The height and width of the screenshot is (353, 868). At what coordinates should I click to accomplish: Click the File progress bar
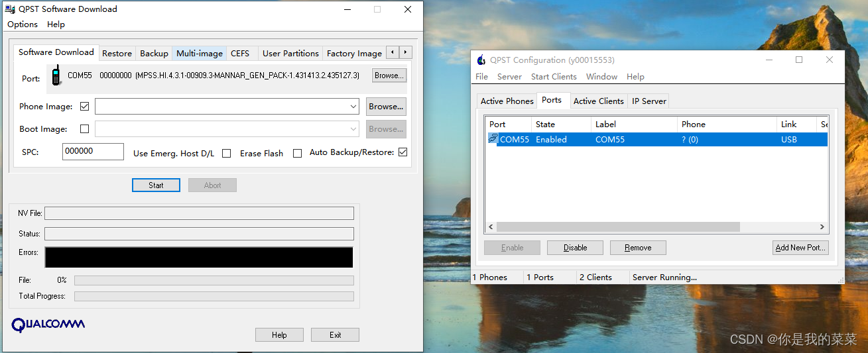pyautogui.click(x=214, y=280)
